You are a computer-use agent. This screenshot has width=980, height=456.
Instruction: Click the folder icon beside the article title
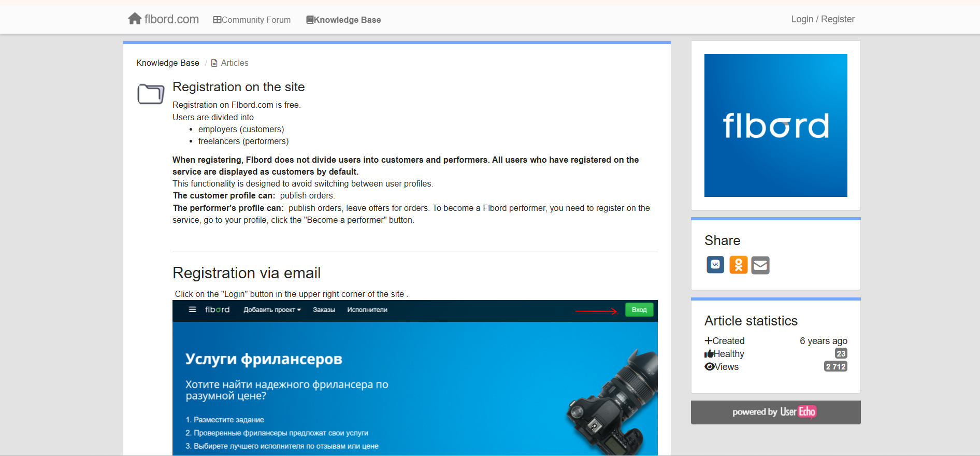[x=151, y=94]
